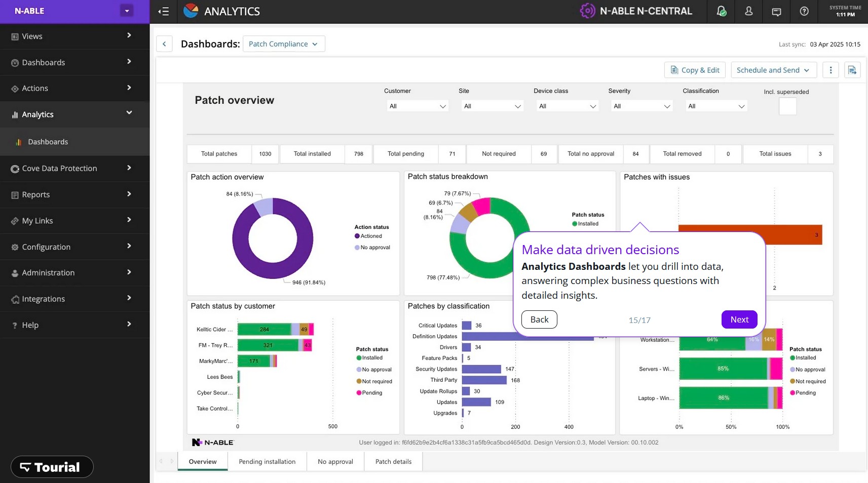Click the Servers 85% installed bar
The height and width of the screenshot is (483, 868).
click(x=723, y=369)
